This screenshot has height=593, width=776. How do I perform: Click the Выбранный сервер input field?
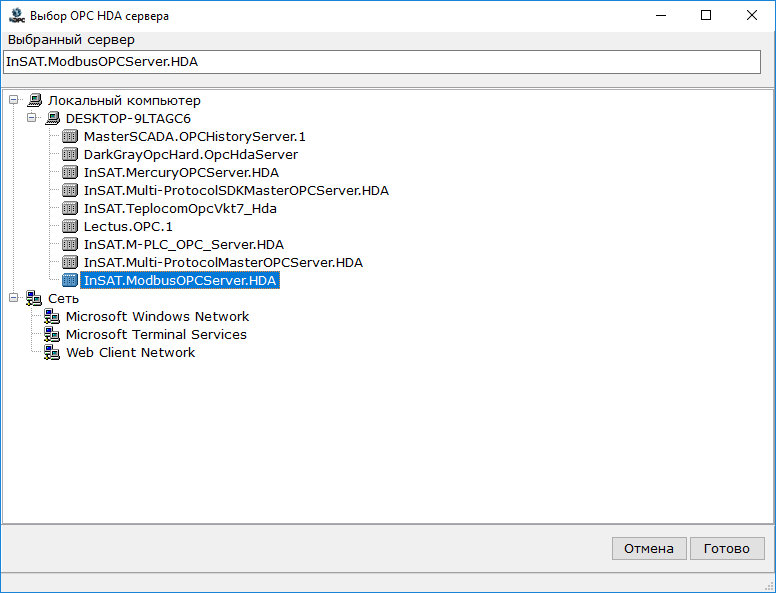[382, 62]
